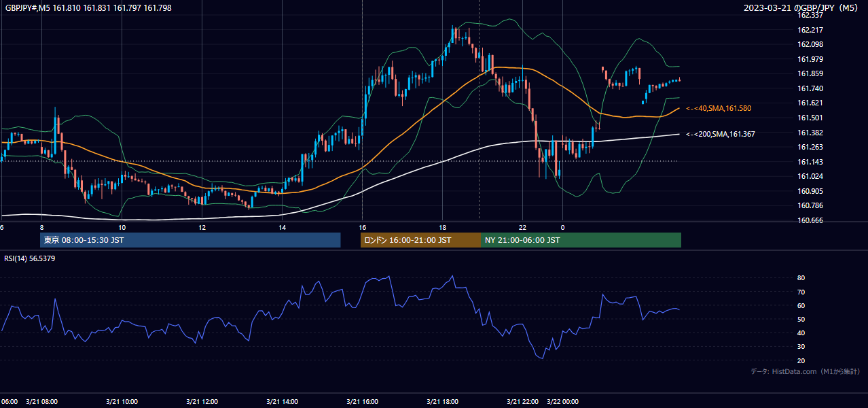Click price axis value 161.740
The image size is (868, 408).
(x=810, y=88)
